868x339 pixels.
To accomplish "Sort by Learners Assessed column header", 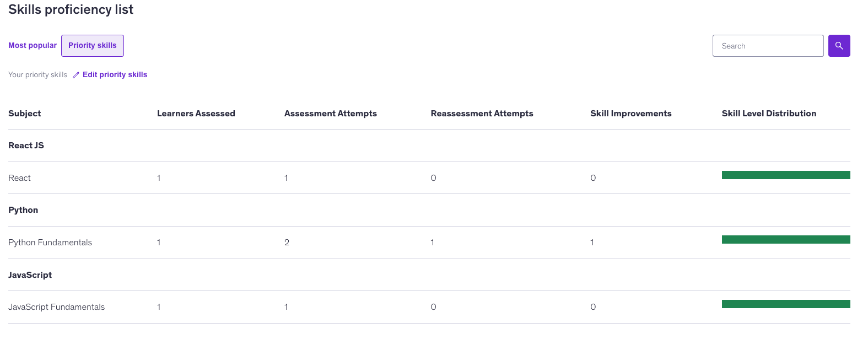I will click(196, 114).
